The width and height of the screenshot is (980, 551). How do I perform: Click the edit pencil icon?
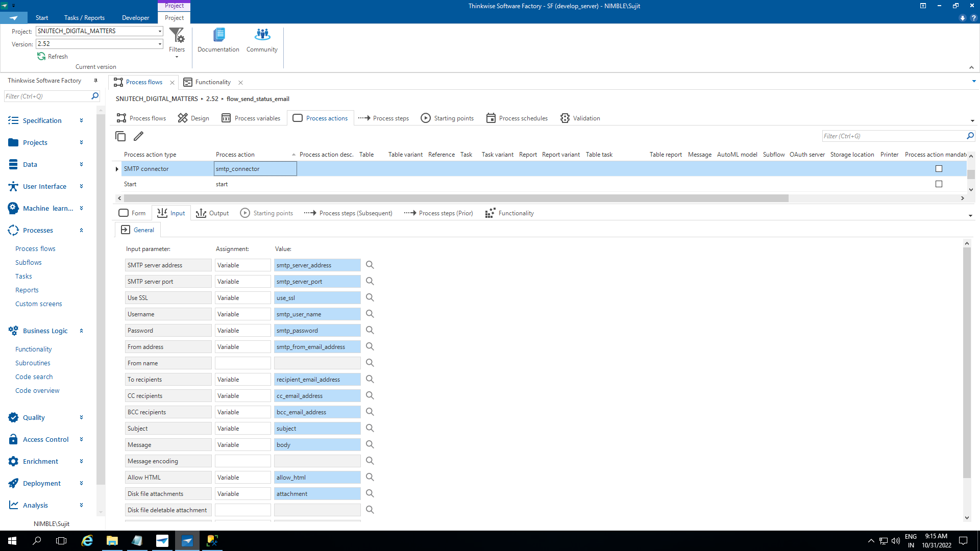pyautogui.click(x=138, y=136)
